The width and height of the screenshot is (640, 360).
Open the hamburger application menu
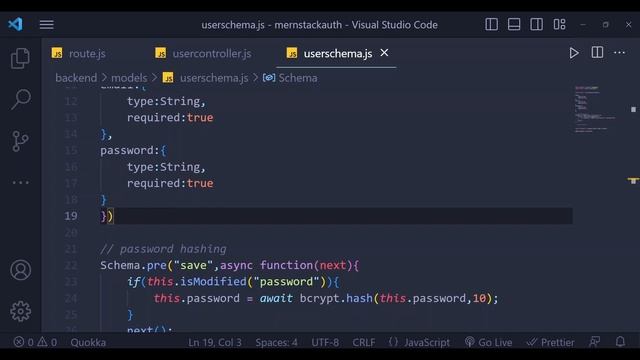point(47,24)
